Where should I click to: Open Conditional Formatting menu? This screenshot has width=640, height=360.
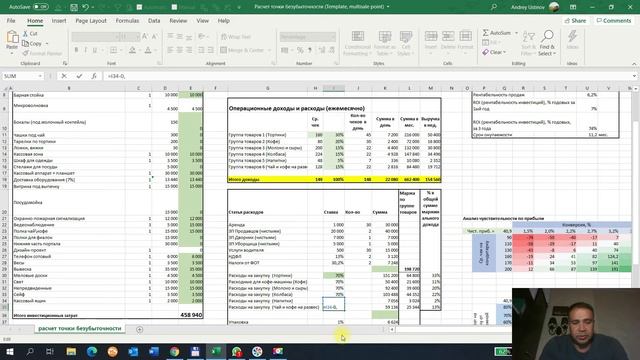coord(358,43)
